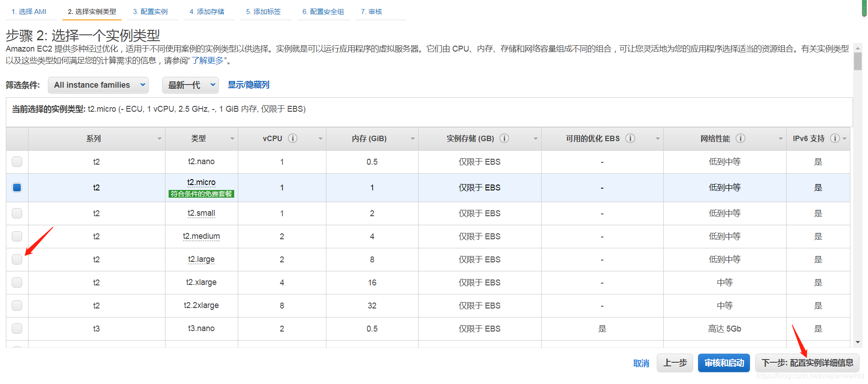The image size is (868, 384).
Task: Click the memory value 32 cell
Action: click(x=372, y=306)
